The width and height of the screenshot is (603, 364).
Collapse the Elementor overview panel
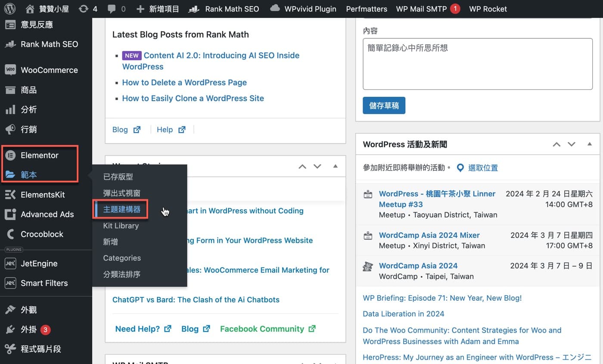coord(336,166)
